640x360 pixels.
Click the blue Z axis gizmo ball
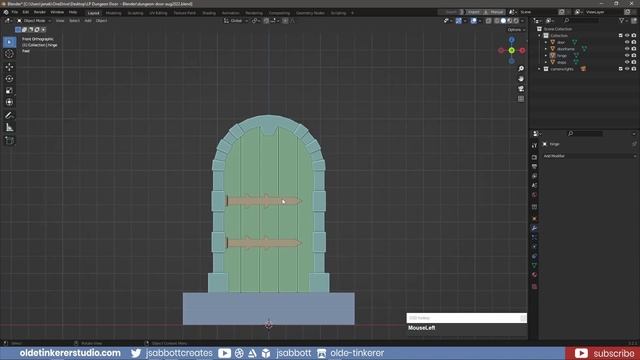click(x=511, y=40)
